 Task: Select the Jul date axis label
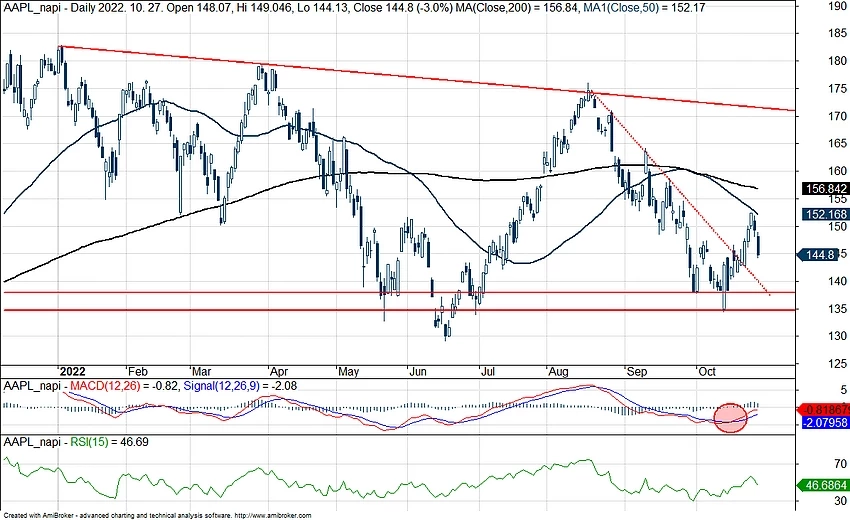488,371
